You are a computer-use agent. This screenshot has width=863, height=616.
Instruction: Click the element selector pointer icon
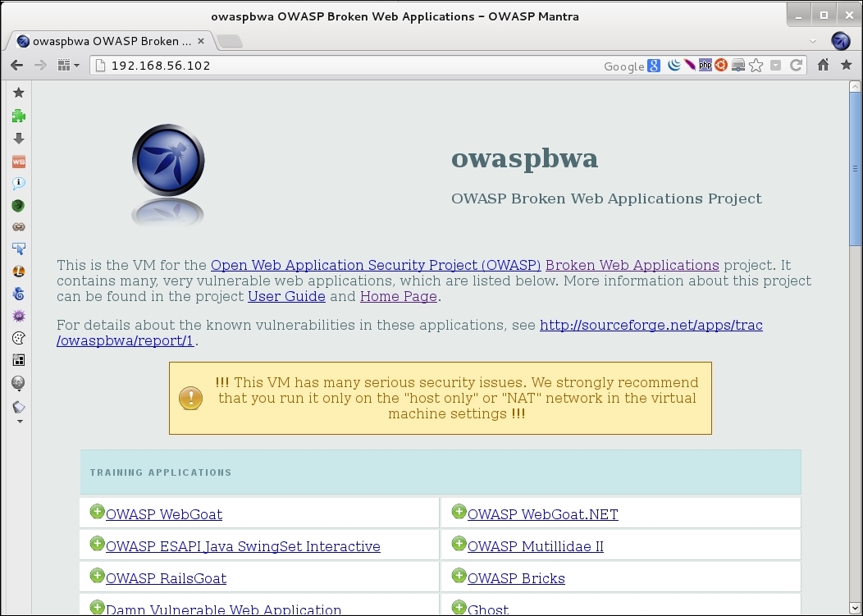point(19,249)
